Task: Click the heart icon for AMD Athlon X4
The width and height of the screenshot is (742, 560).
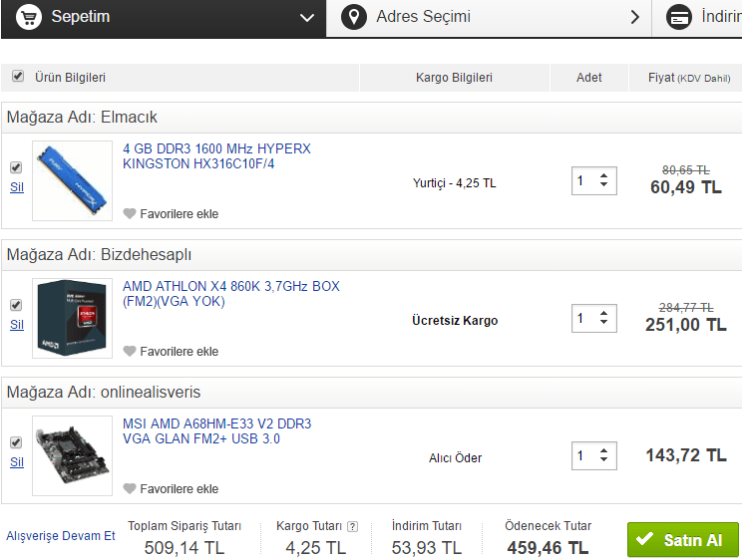Action: tap(130, 352)
